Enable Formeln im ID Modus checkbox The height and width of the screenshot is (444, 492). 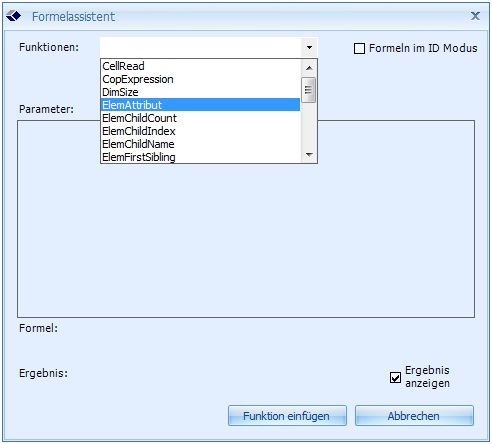[359, 48]
